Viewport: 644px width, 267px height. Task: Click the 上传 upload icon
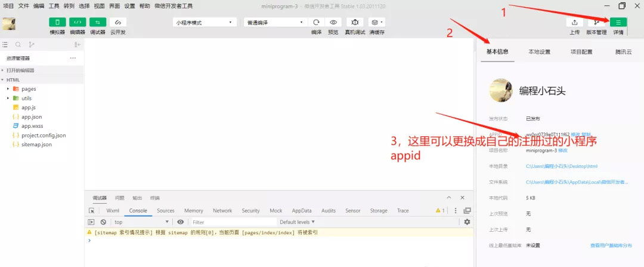pyautogui.click(x=575, y=22)
